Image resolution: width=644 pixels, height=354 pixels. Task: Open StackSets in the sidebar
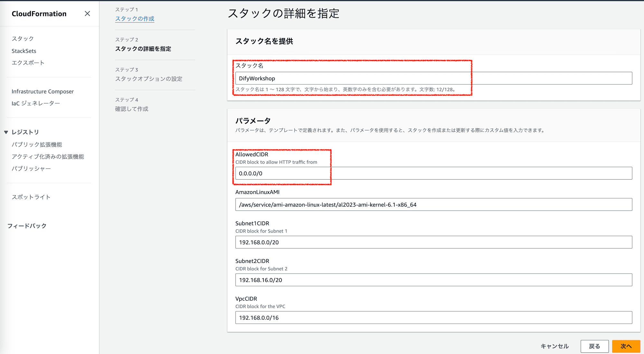(24, 51)
